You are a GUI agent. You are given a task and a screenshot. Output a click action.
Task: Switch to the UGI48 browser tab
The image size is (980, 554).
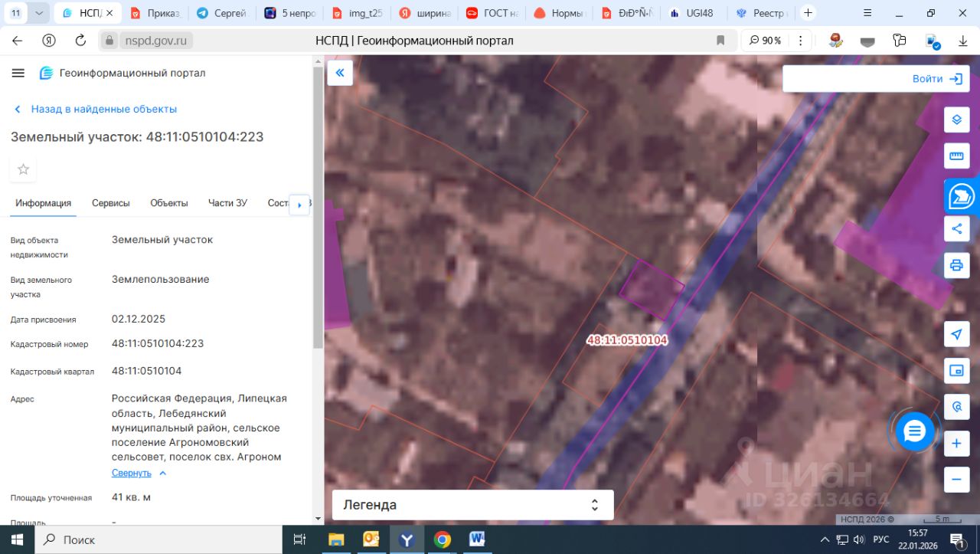pos(694,13)
